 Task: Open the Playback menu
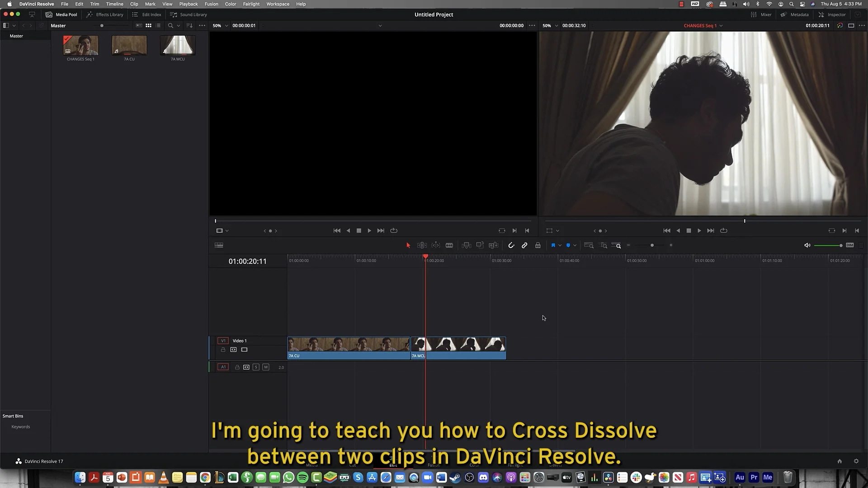pyautogui.click(x=189, y=4)
